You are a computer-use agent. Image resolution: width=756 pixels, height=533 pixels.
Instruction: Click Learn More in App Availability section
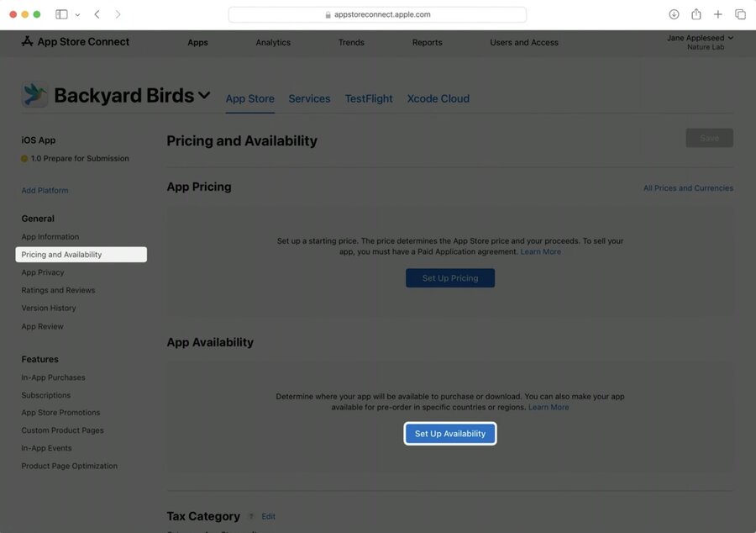pos(549,407)
